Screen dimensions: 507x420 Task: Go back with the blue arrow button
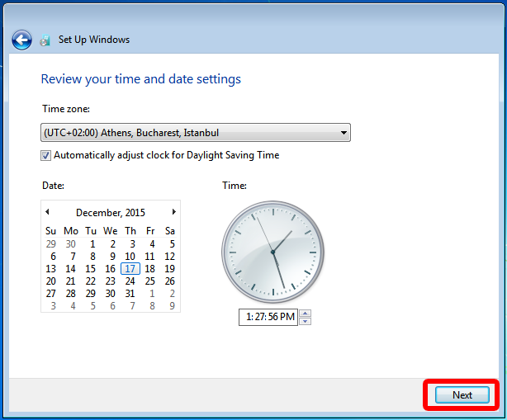21,40
